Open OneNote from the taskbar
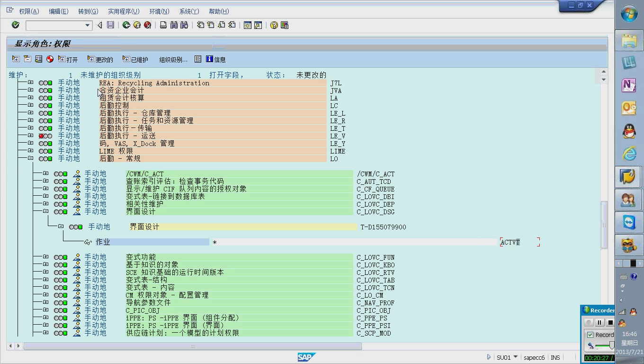This screenshot has height=364, width=644. [x=629, y=85]
